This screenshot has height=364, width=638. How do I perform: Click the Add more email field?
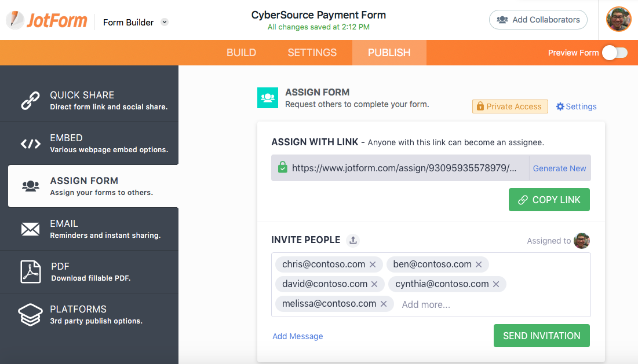(426, 304)
